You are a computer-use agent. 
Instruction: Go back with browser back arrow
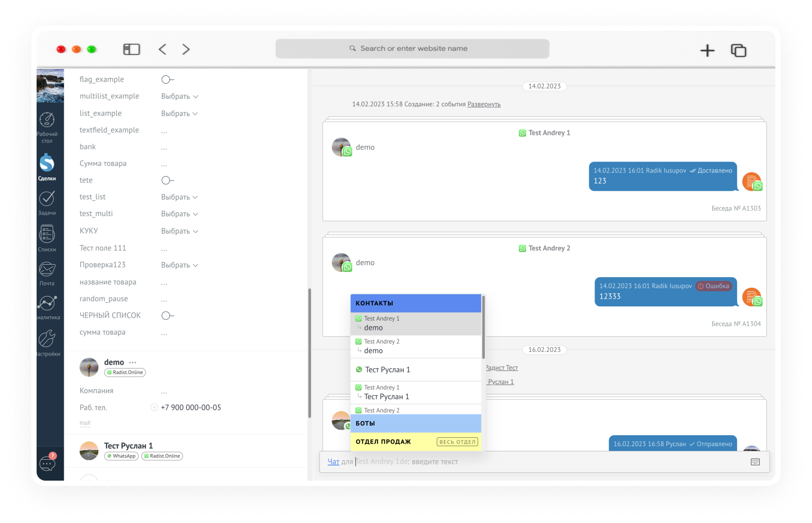163,49
